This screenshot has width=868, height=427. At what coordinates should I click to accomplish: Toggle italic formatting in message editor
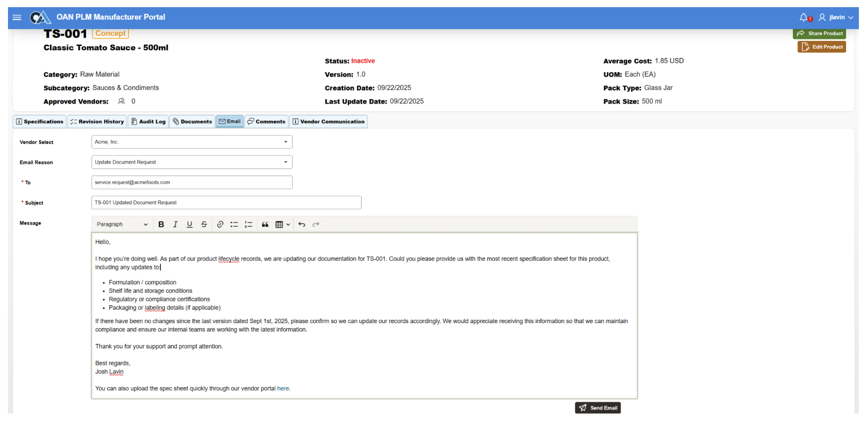pos(175,224)
